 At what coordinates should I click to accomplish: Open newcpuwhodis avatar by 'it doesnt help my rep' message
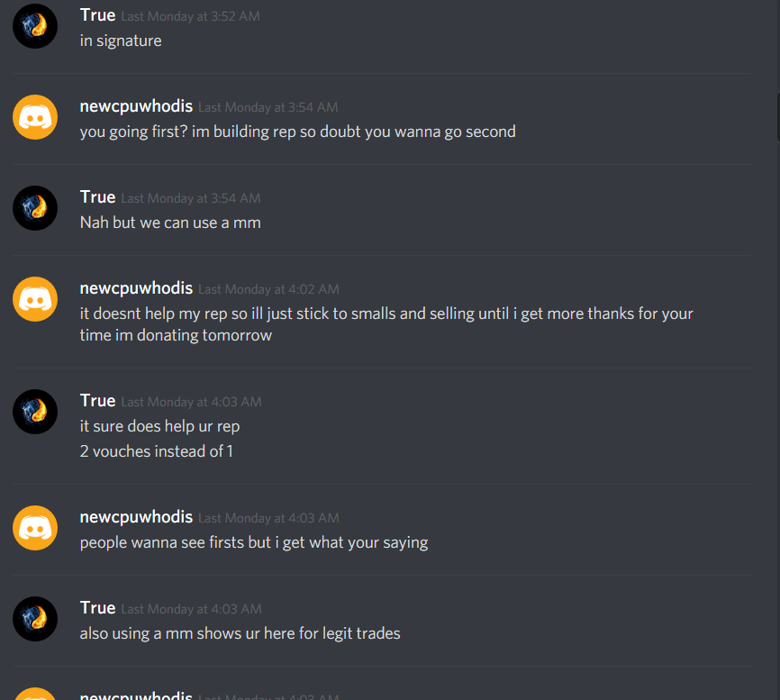[x=35, y=299]
